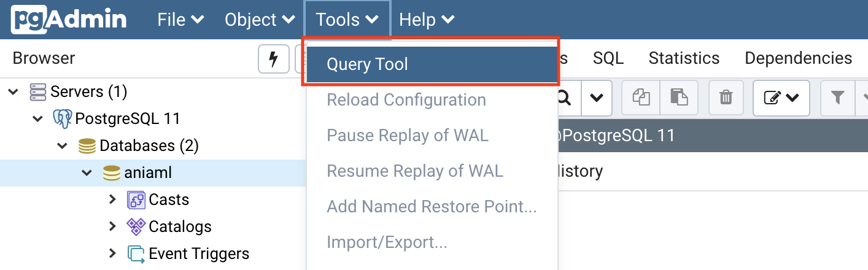Click the lightning bolt Query Tool button
This screenshot has width=868, height=270.
[274, 59]
